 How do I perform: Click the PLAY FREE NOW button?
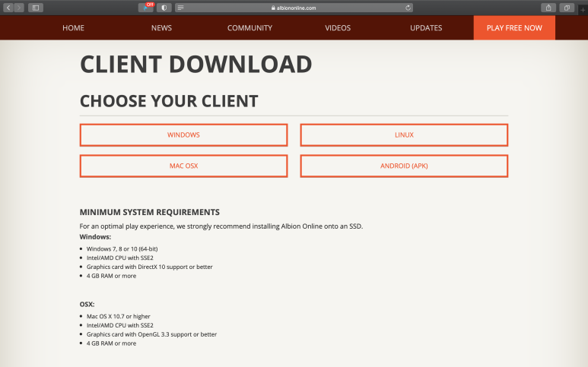click(x=514, y=28)
